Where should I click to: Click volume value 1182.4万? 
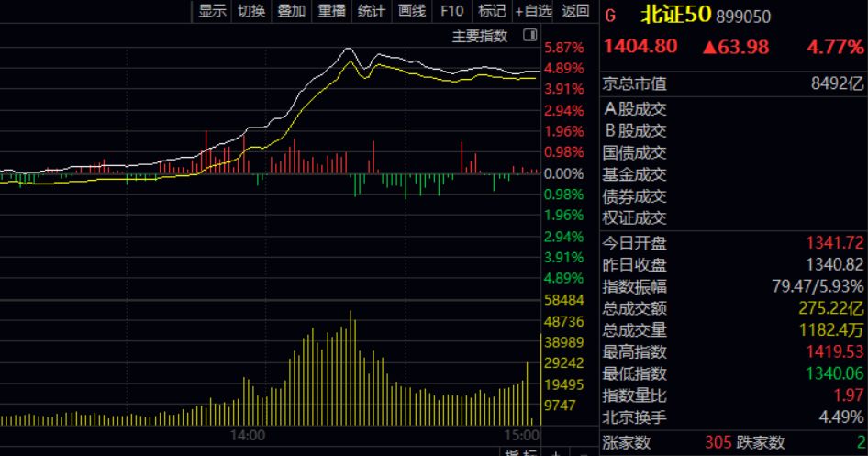(831, 330)
